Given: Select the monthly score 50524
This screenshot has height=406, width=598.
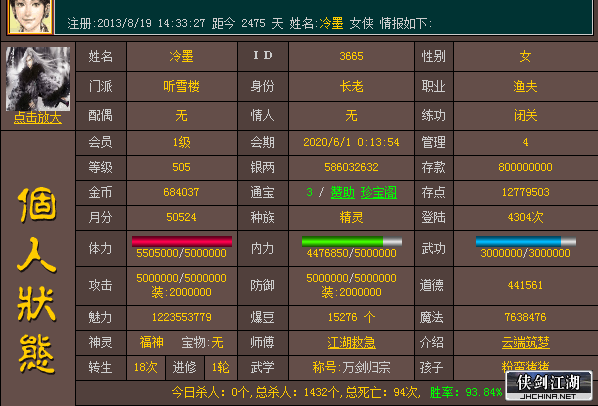Looking at the screenshot, I should click(x=182, y=217).
